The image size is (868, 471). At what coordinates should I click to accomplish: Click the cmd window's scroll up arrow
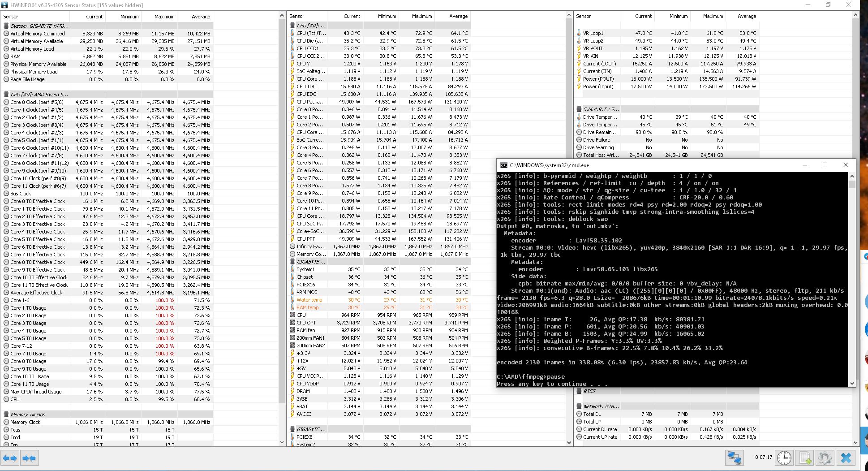[x=852, y=176]
